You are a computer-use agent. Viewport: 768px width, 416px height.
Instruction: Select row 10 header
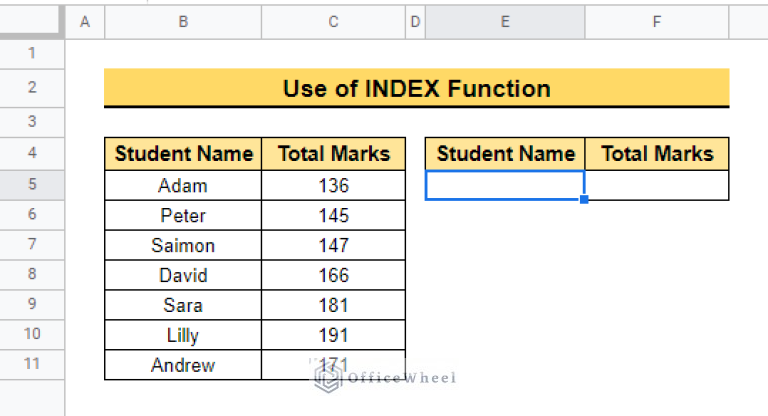click(x=32, y=334)
